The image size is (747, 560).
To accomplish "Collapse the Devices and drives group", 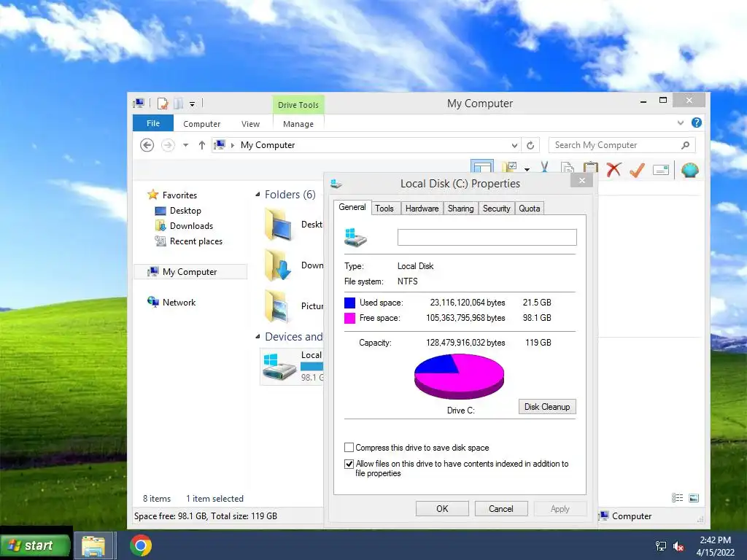I will point(258,337).
